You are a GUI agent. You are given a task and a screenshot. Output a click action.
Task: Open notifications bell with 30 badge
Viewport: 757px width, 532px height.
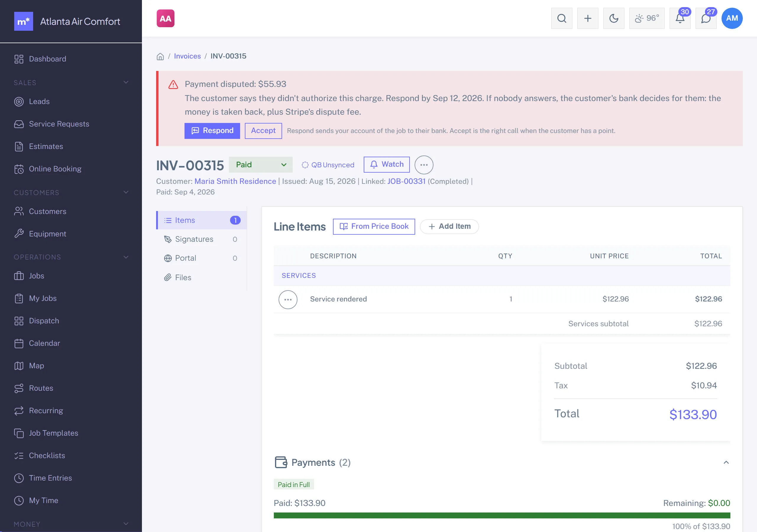680,18
